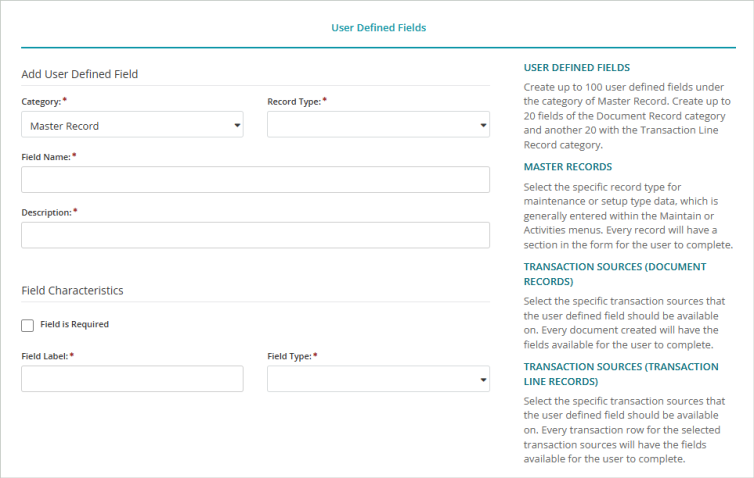Click the USER DEFINED FIELDS help heading

pyautogui.click(x=577, y=68)
